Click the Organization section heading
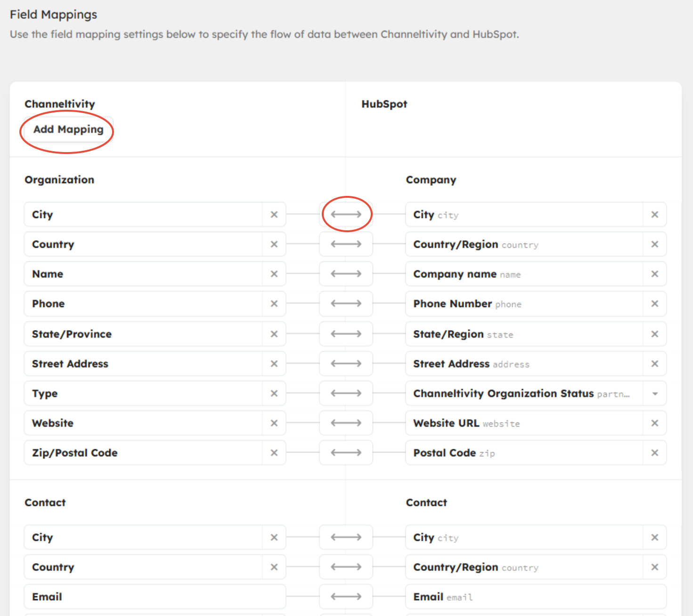 tap(59, 180)
